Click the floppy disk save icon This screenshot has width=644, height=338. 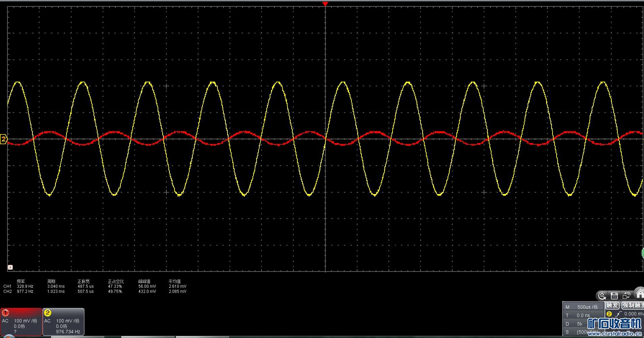click(614, 296)
